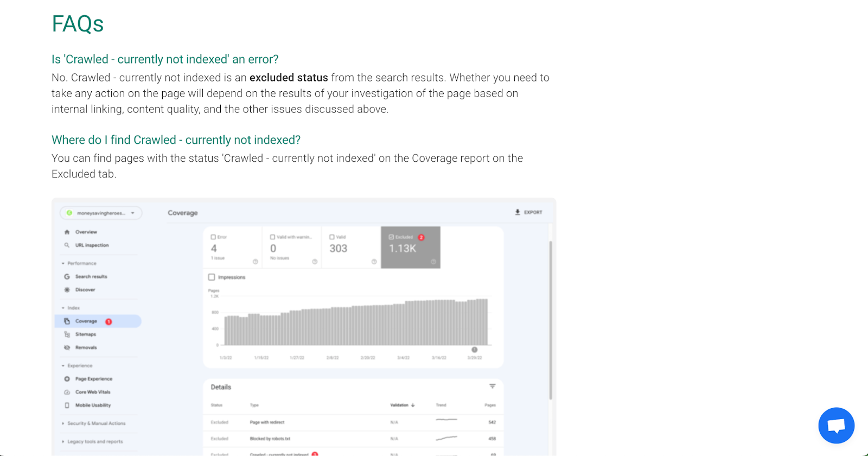868x456 pixels.
Task: Click the Sitemaps tree icon
Action: coord(67,334)
